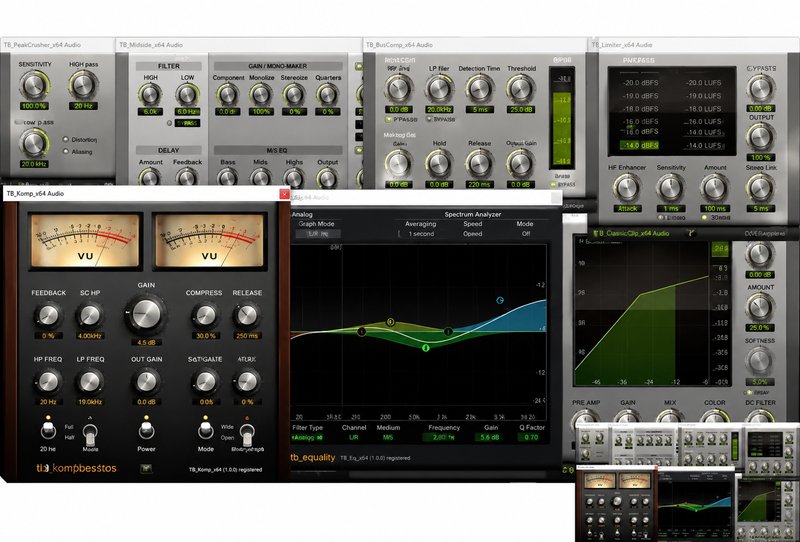
Task: Open the Medium 'M/S' selector in tb_equality
Action: pyautogui.click(x=388, y=437)
